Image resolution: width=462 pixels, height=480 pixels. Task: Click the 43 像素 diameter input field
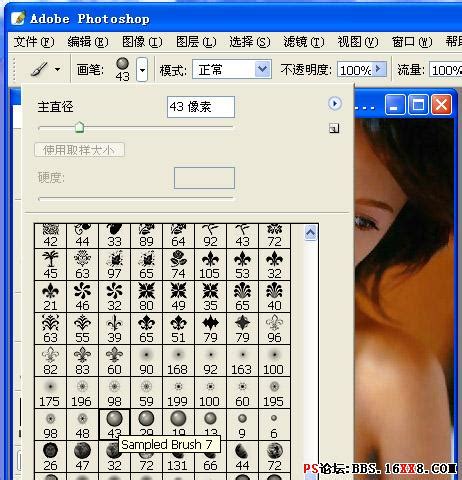tap(201, 107)
